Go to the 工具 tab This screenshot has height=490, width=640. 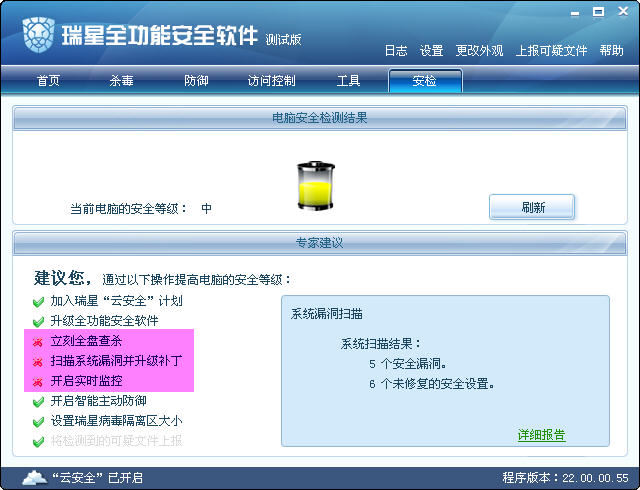tap(348, 80)
